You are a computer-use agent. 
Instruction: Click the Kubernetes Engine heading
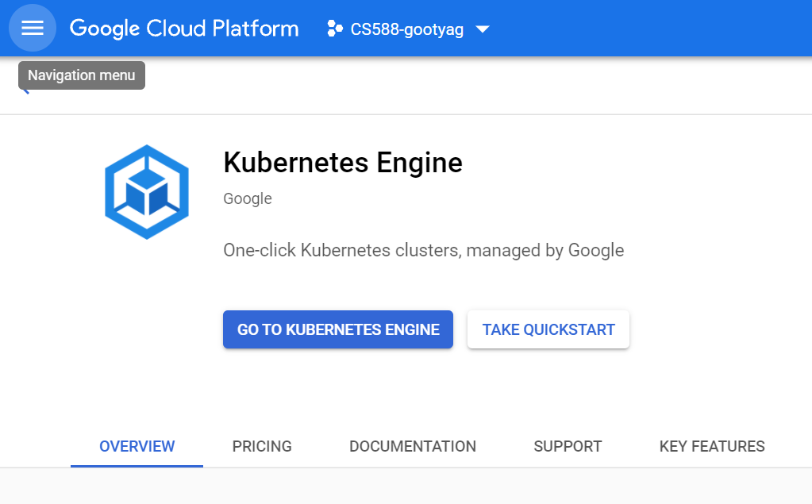tap(343, 163)
